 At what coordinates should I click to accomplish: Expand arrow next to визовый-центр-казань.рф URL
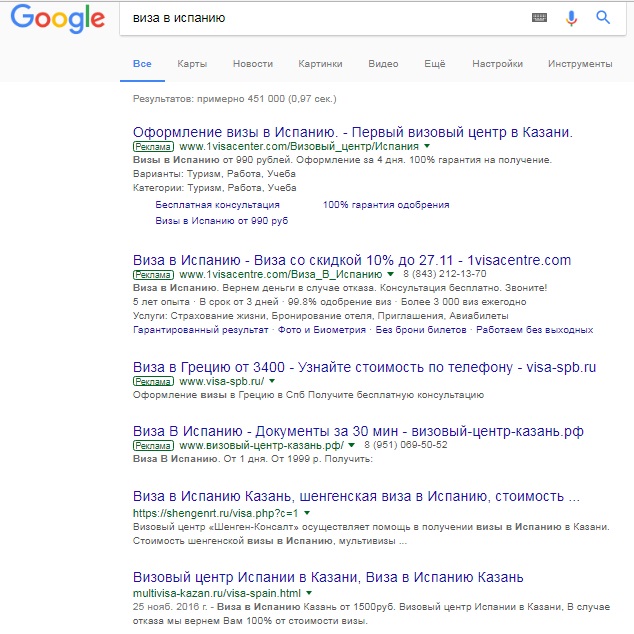351,445
